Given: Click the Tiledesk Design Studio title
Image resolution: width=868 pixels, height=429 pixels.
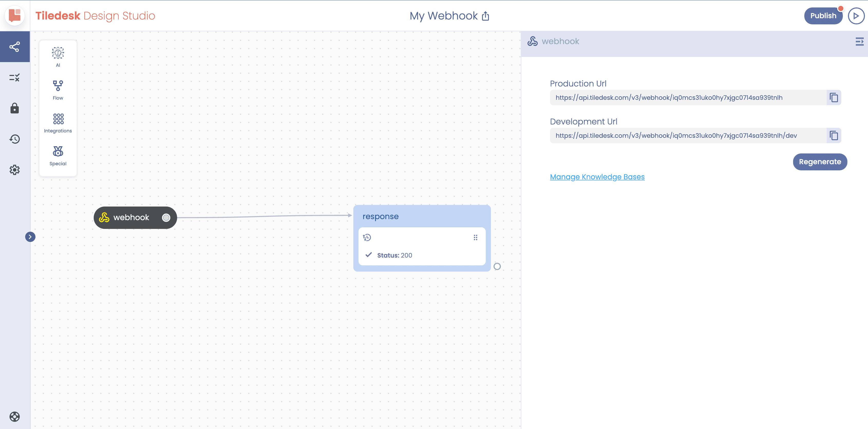Looking at the screenshot, I should (x=95, y=16).
